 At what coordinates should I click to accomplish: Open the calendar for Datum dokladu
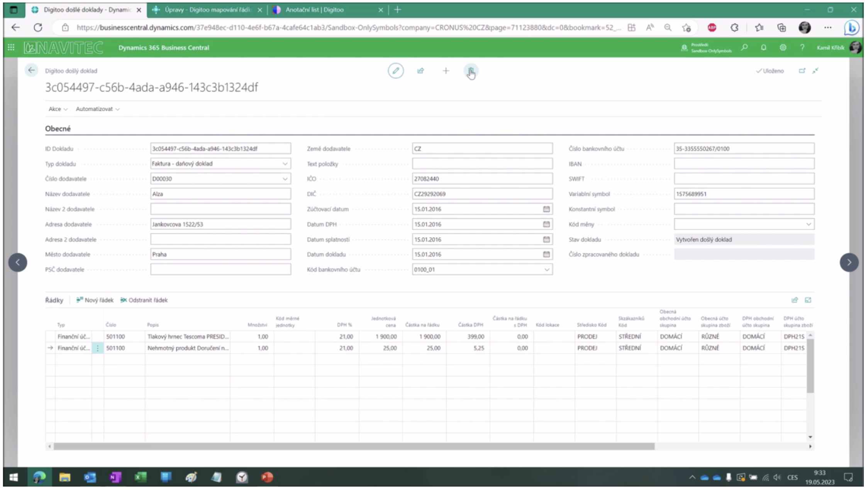click(546, 254)
